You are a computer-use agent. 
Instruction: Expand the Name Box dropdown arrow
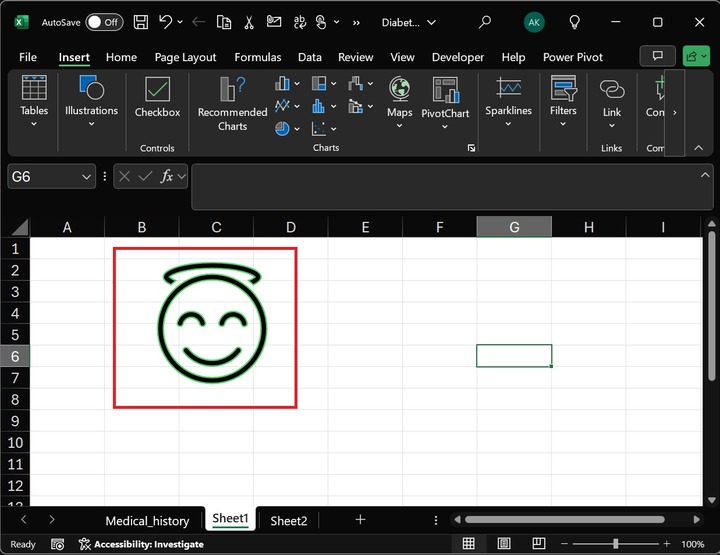pyautogui.click(x=86, y=176)
